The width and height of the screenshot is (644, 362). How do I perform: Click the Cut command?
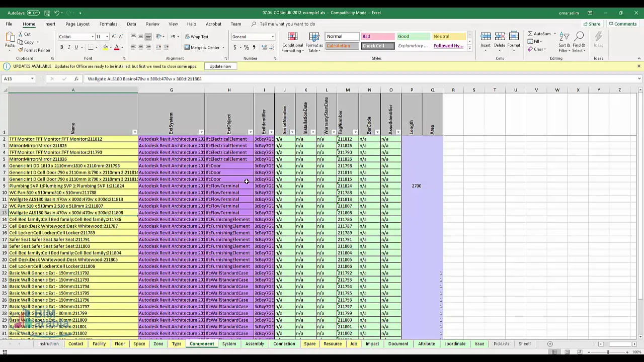(24, 34)
